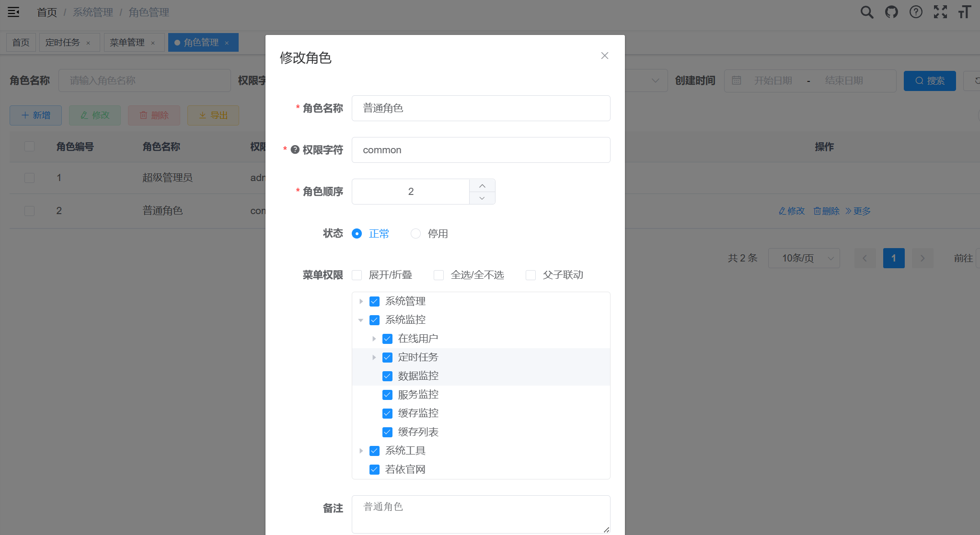Click the search magnifier icon in header

[x=866, y=12]
